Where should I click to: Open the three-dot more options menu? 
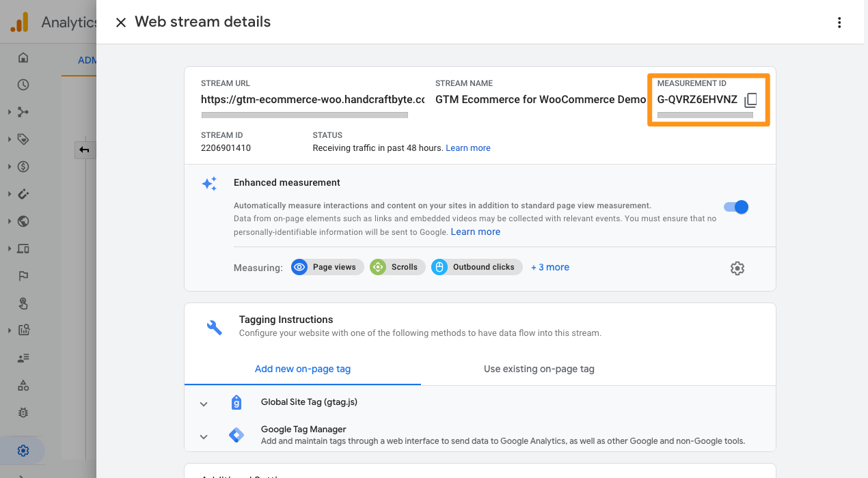[x=839, y=23]
